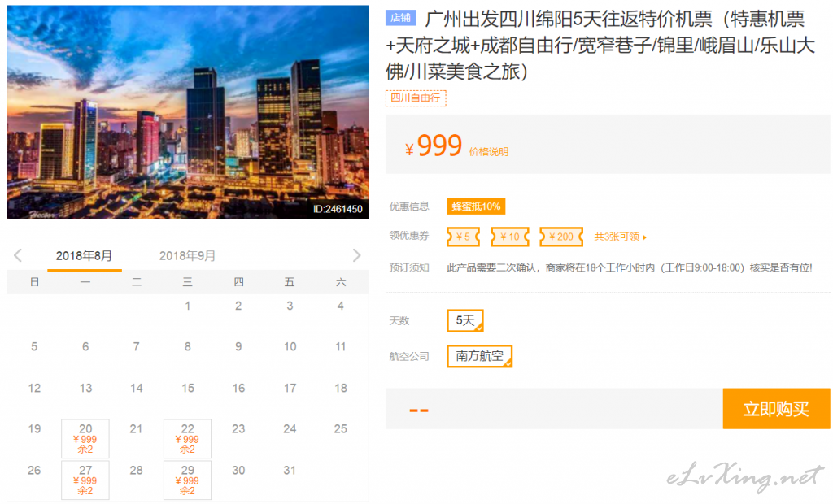
Task: Switch to 2018年8月 calendar tab
Action: coord(84,256)
